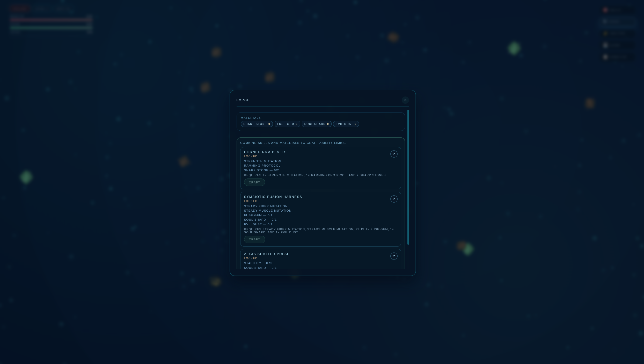Click the Symbiotic Fusion Harness recipe title
This screenshot has height=364, width=644.
point(273,197)
